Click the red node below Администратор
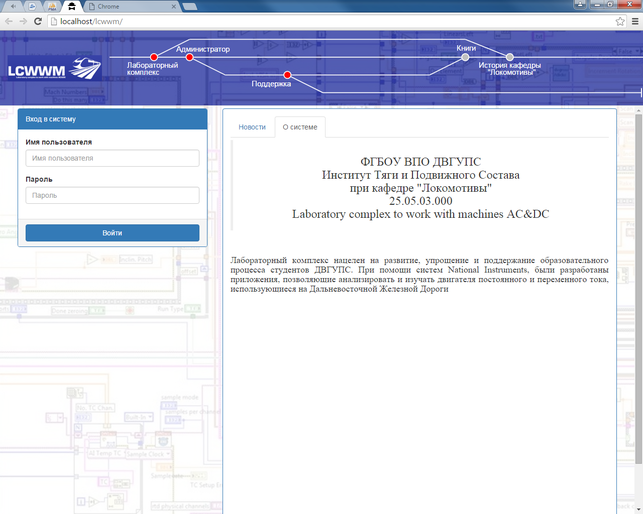 click(189, 57)
